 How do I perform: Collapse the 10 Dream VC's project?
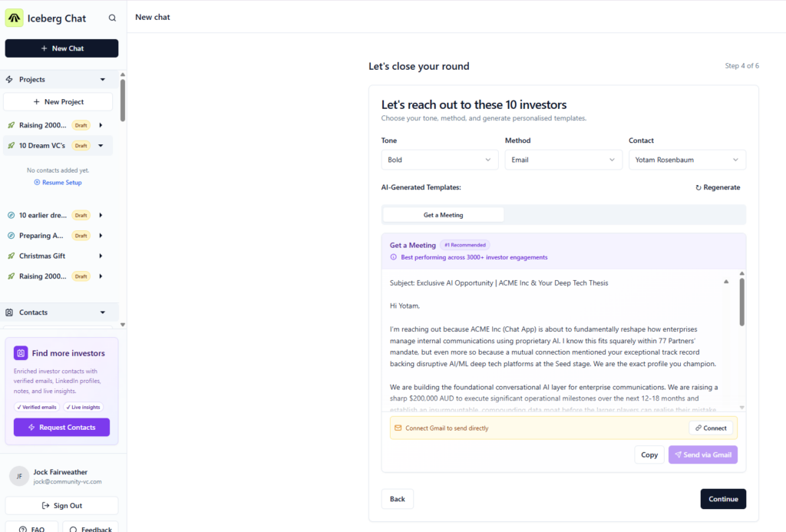[x=101, y=146]
